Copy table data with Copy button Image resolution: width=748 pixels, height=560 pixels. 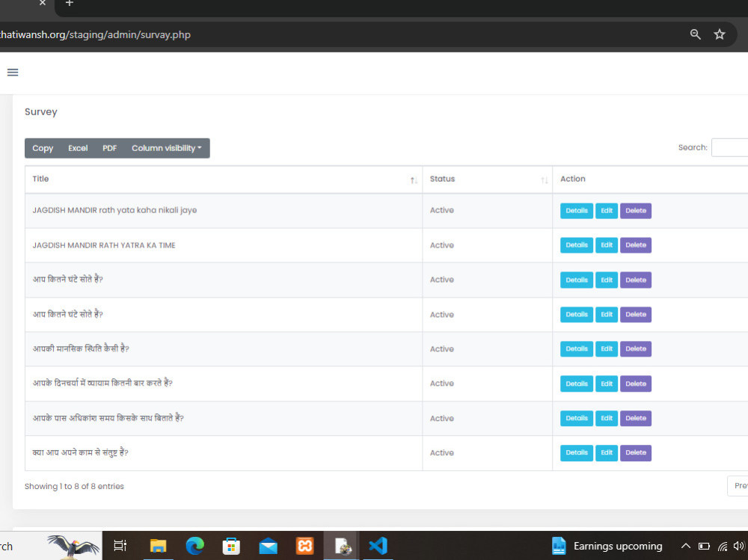click(x=43, y=148)
